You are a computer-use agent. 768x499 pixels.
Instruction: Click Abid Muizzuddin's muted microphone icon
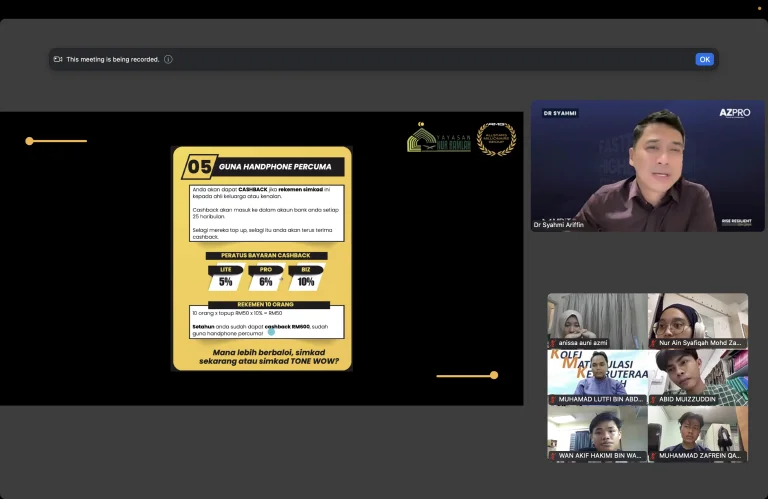654,399
